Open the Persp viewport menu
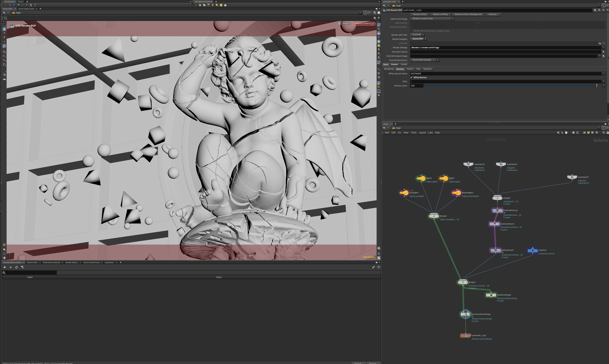 coord(347,24)
